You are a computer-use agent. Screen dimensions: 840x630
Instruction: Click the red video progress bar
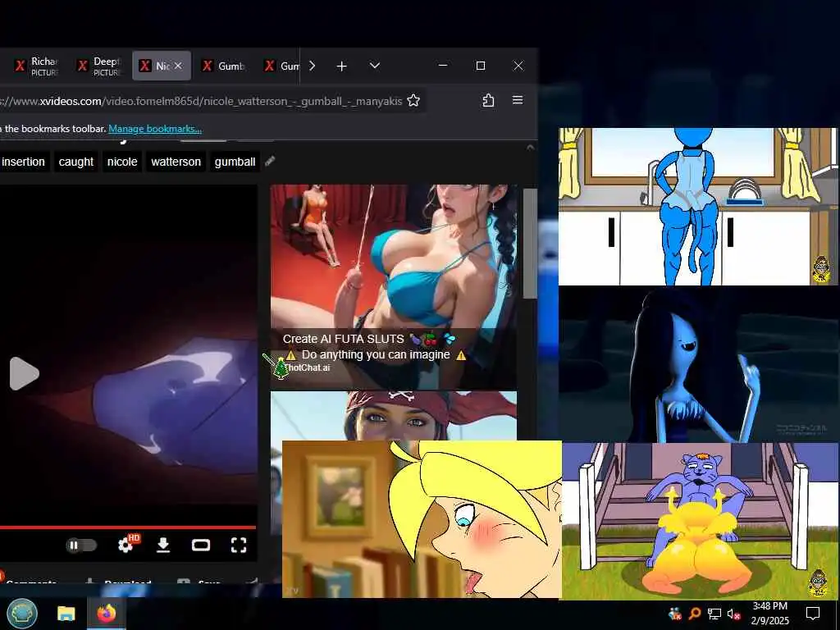(127, 527)
